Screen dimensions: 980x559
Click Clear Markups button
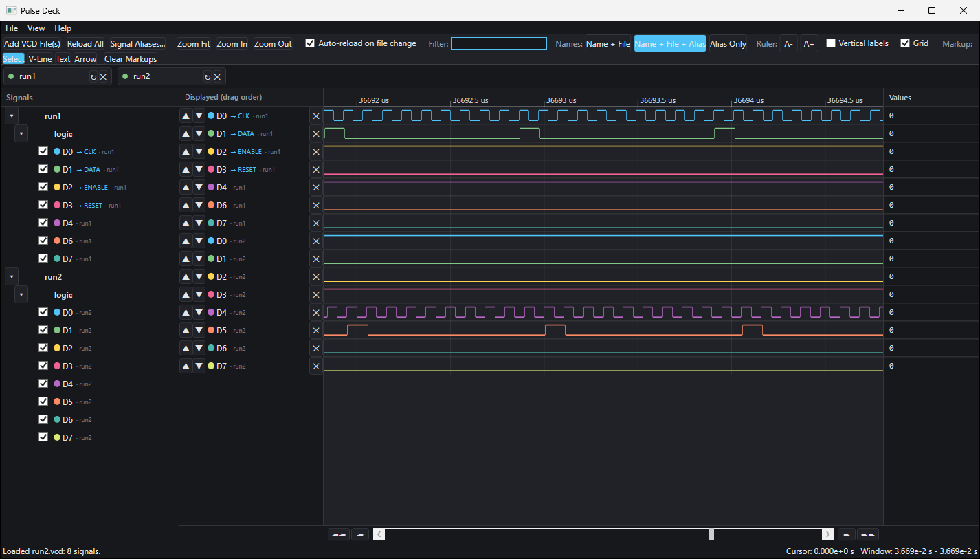pyautogui.click(x=131, y=59)
